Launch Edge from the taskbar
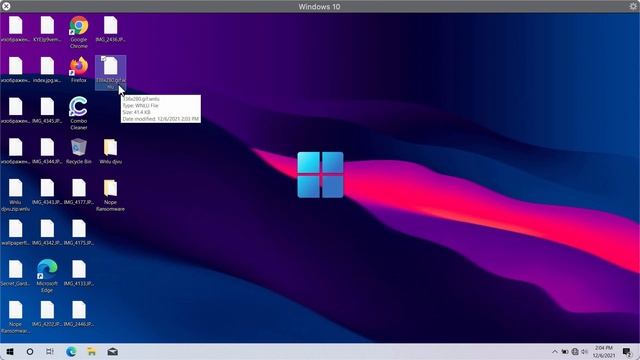The width and height of the screenshot is (640, 360). (x=71, y=351)
